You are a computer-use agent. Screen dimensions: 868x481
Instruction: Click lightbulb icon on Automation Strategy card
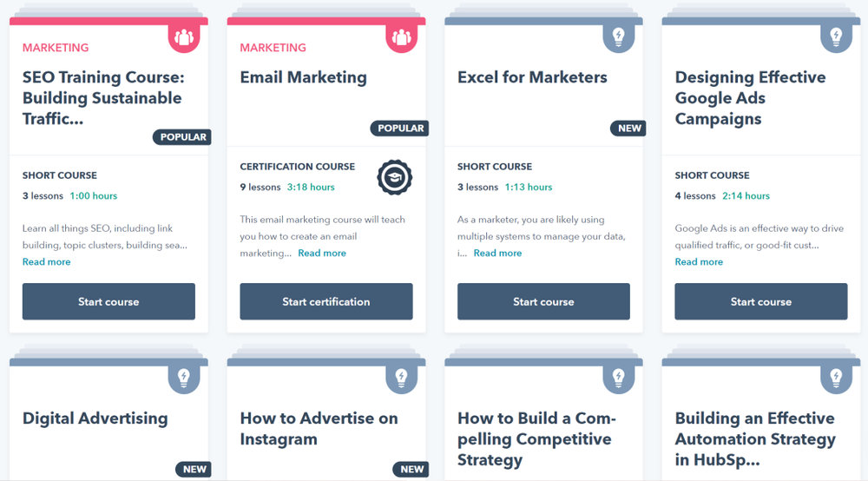[x=836, y=379]
